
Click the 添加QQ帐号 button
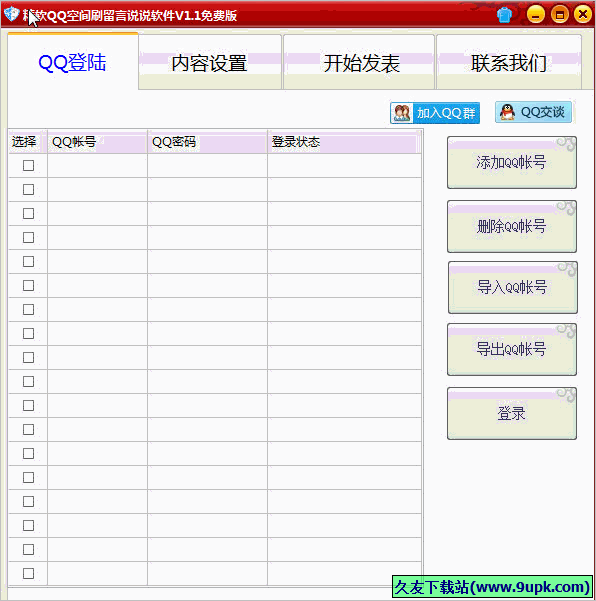coord(512,163)
